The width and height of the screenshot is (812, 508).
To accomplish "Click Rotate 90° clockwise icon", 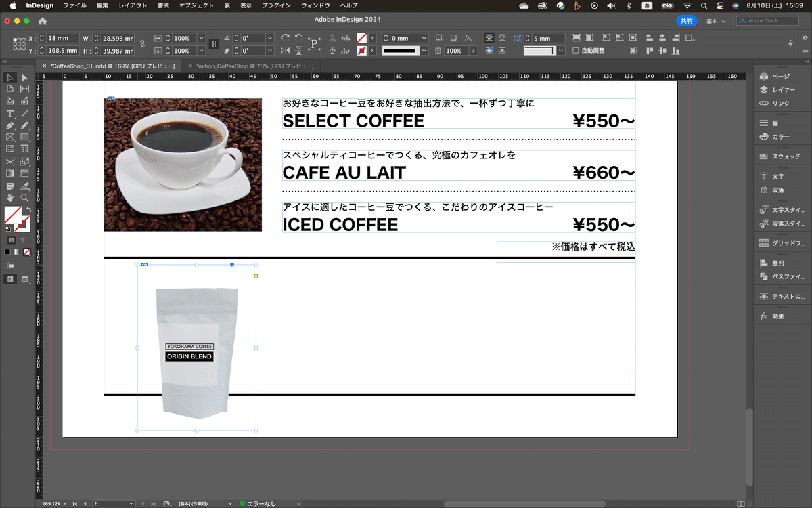I will click(x=285, y=38).
